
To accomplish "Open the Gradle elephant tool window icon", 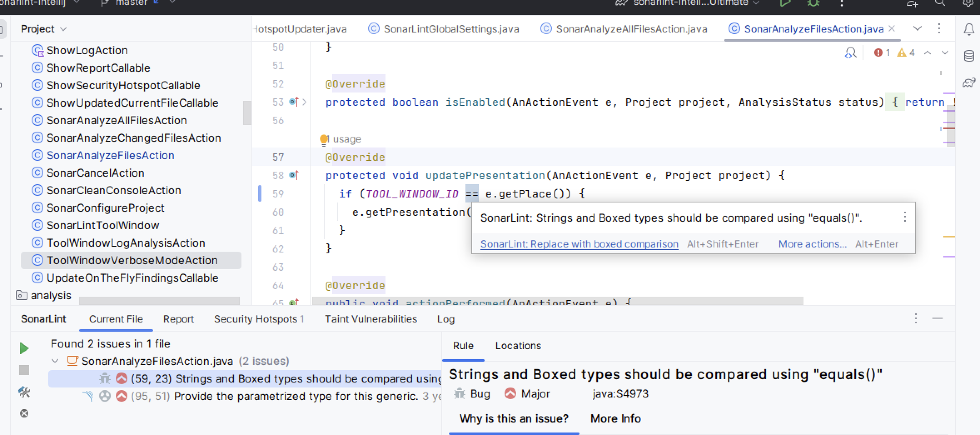I will [x=969, y=82].
